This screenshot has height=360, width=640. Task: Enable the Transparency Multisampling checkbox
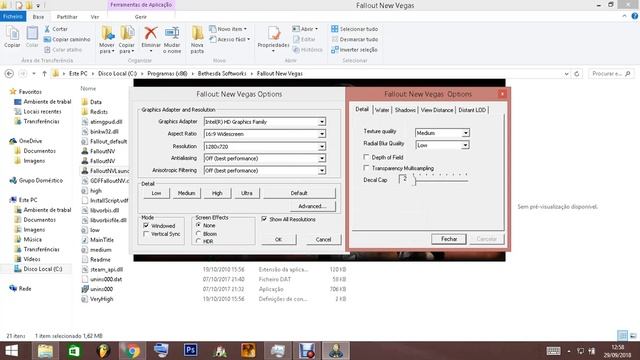[x=366, y=168]
